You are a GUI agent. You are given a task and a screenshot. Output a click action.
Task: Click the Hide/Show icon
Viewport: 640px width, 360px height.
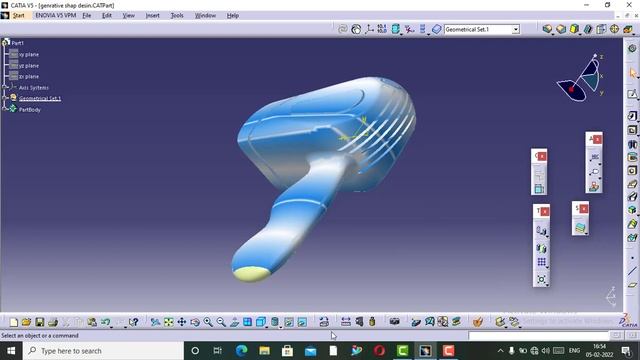(x=289, y=322)
